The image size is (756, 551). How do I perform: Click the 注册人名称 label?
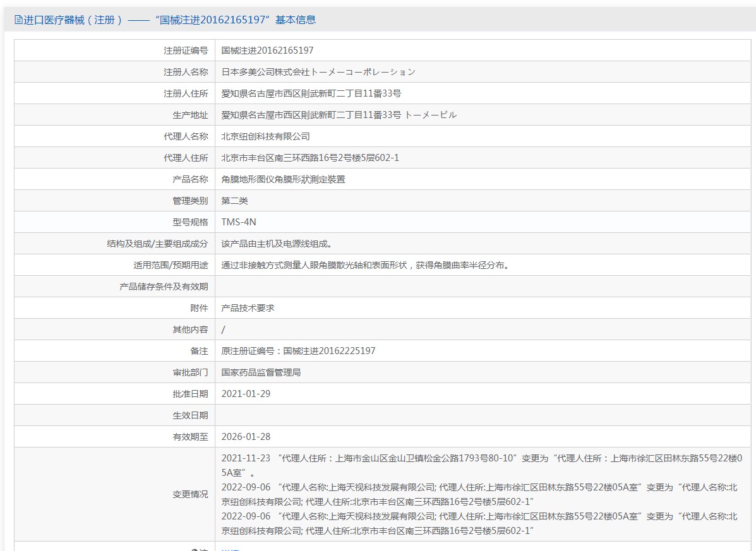pos(186,72)
